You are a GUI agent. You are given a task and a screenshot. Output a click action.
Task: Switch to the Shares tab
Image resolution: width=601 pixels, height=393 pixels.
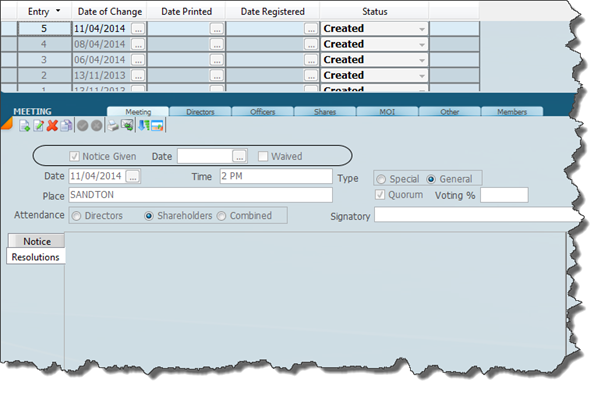coord(325,112)
